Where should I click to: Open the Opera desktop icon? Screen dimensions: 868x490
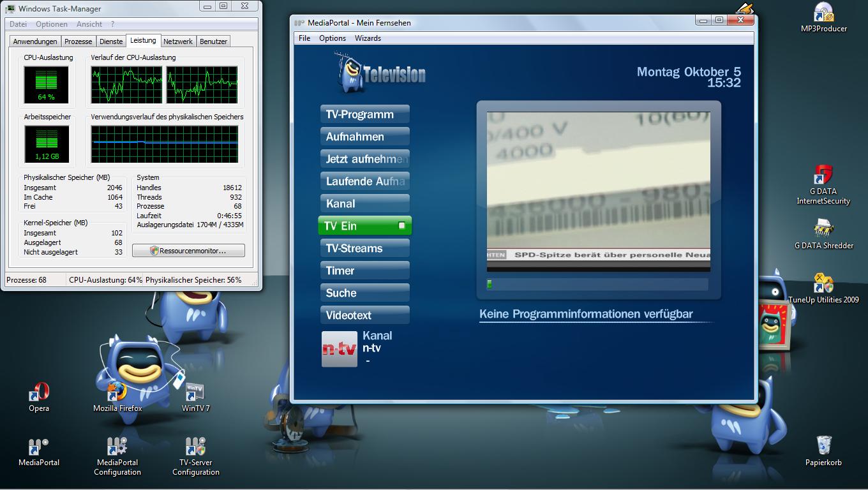tap(39, 397)
